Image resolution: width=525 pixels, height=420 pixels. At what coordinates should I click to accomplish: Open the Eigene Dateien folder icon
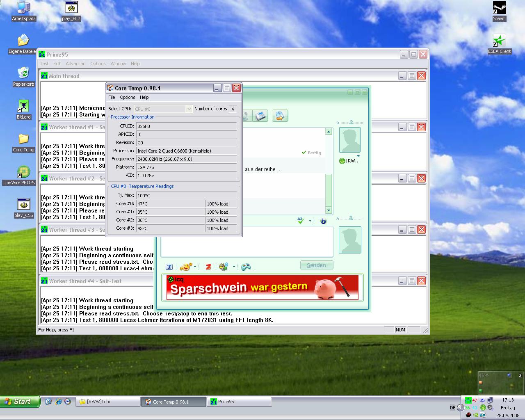[23, 44]
